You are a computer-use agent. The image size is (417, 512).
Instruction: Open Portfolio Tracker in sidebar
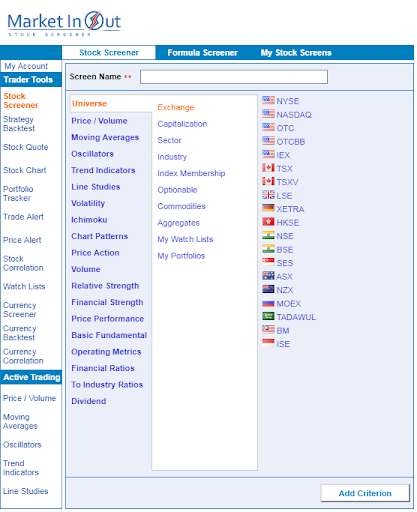(18, 194)
